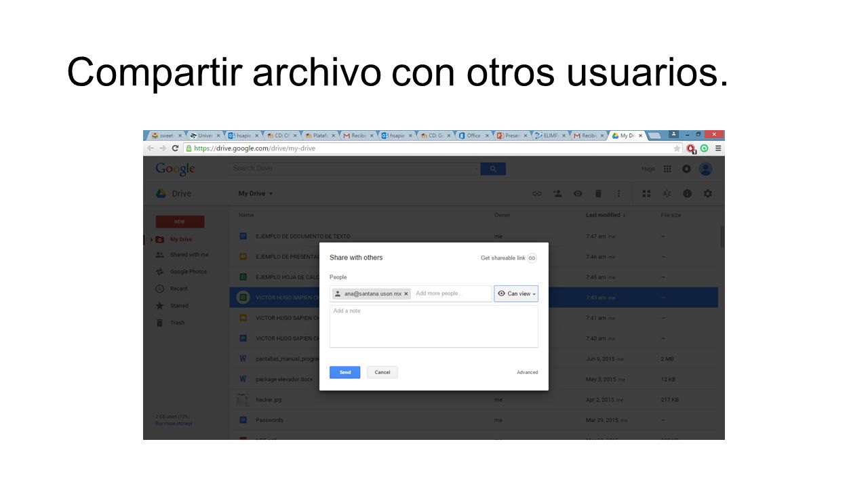Click the blue Send button
The image size is (868, 488).
coord(344,372)
